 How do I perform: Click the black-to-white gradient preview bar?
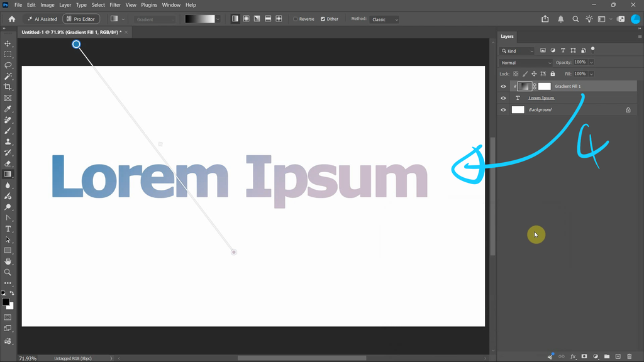[x=200, y=19]
